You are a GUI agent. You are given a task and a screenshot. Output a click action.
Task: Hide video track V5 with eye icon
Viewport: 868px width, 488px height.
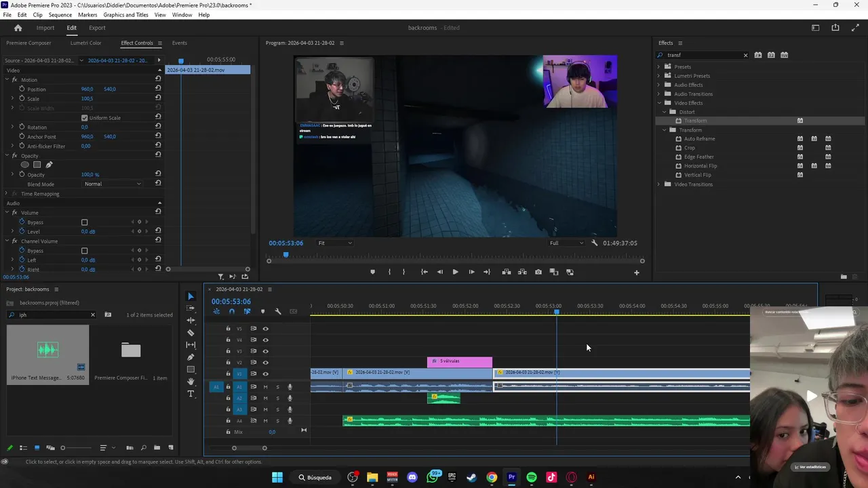(265, 329)
